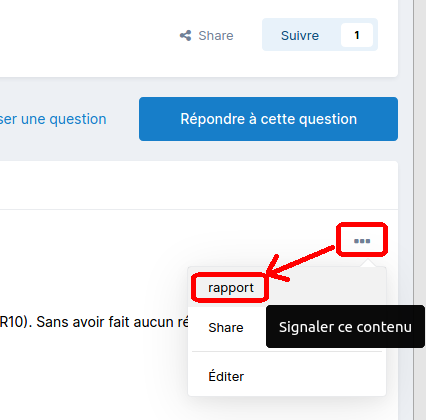Click the share icon beside Suivre
This screenshot has width=426, height=420.
pyautogui.click(x=185, y=36)
